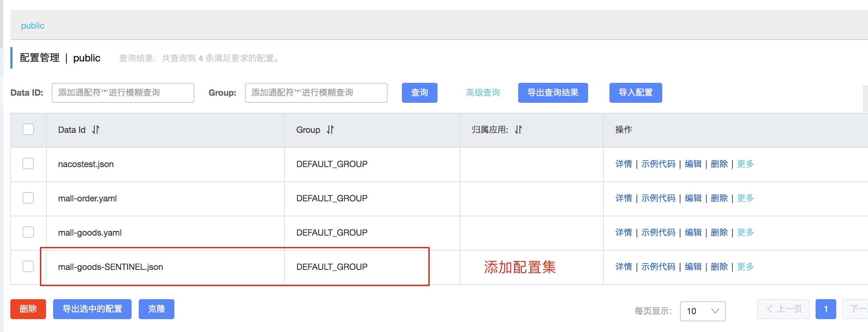
Task: Click 导入配置 to import configs
Action: tap(635, 92)
